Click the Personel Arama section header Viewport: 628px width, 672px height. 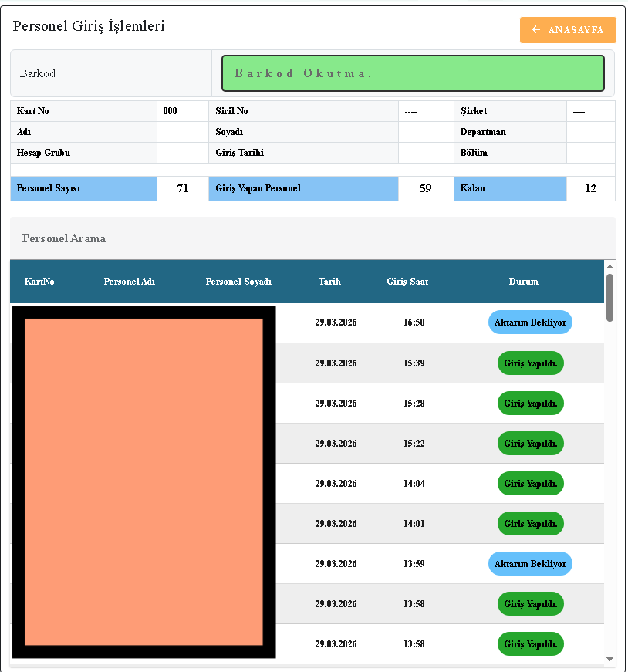tap(64, 238)
